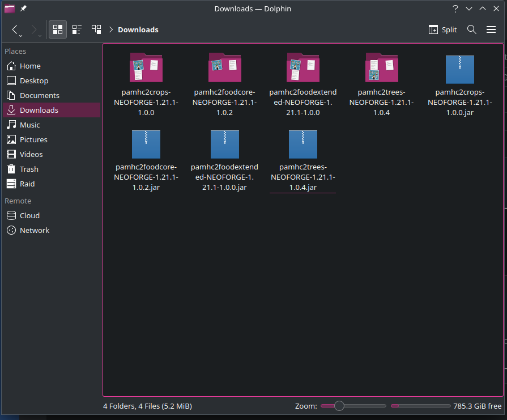The image size is (507, 420).
Task: Switch to Icons view mode
Action: click(x=57, y=29)
